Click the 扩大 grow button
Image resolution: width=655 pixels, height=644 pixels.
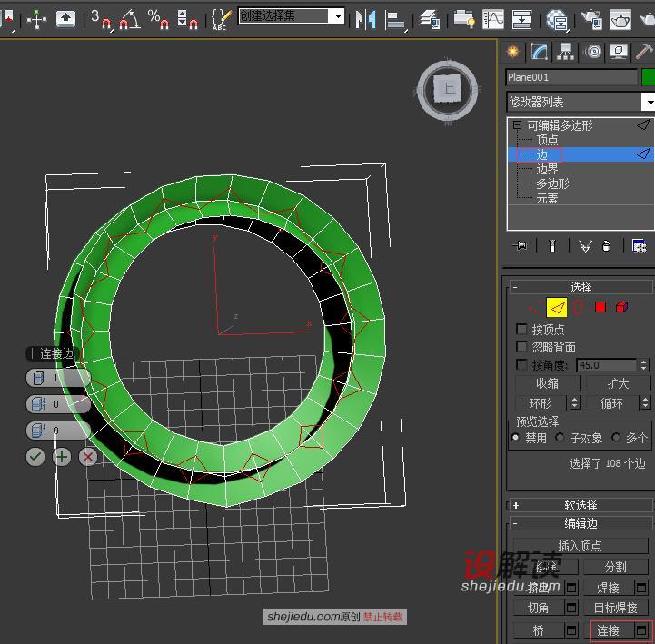pos(618,383)
